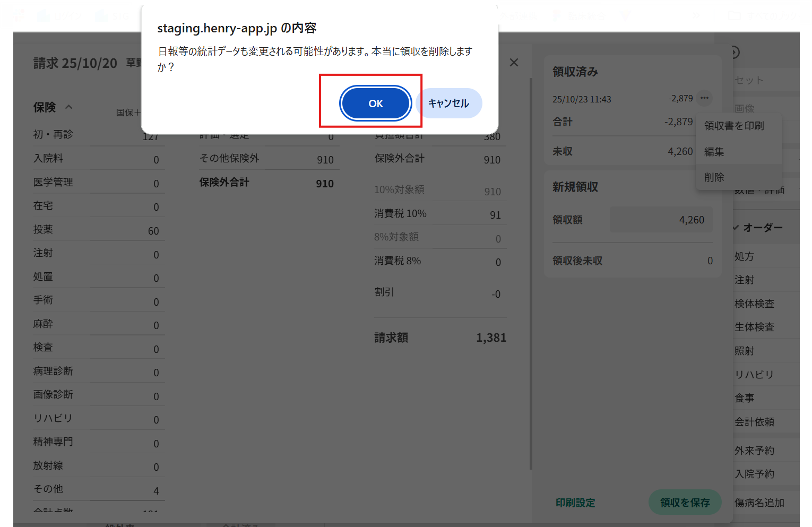Click the bold 保険外合計 label

[x=224, y=182]
